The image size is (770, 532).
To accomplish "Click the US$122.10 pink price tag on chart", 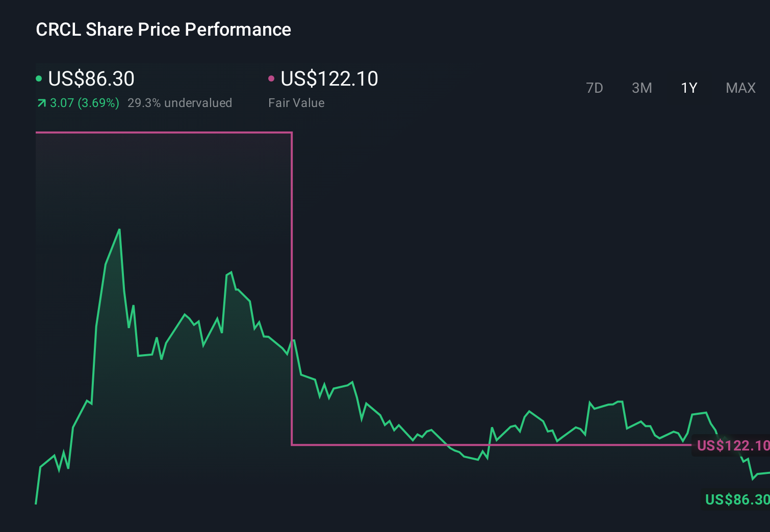I will (733, 446).
